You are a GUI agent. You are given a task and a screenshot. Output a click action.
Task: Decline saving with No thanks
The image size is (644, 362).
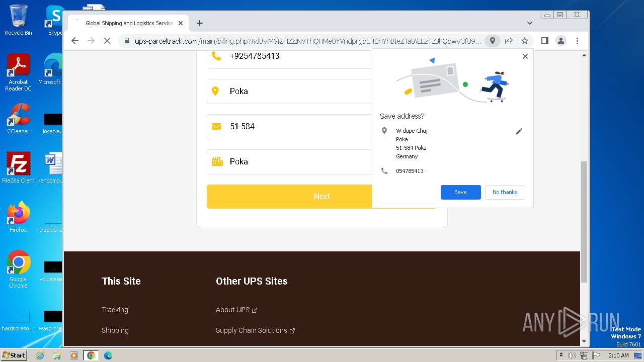coord(505,192)
